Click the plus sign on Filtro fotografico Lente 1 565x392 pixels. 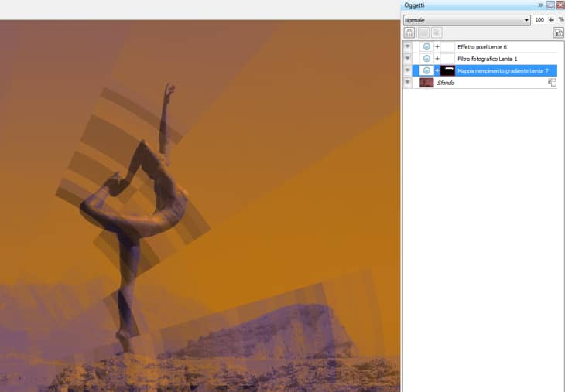pyautogui.click(x=437, y=59)
